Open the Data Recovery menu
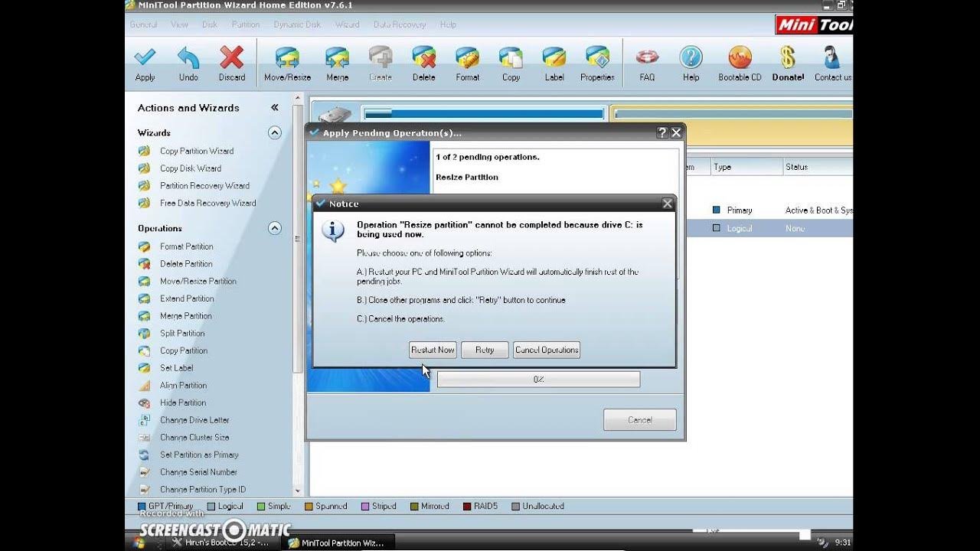The height and width of the screenshot is (551, 980). coord(400,24)
